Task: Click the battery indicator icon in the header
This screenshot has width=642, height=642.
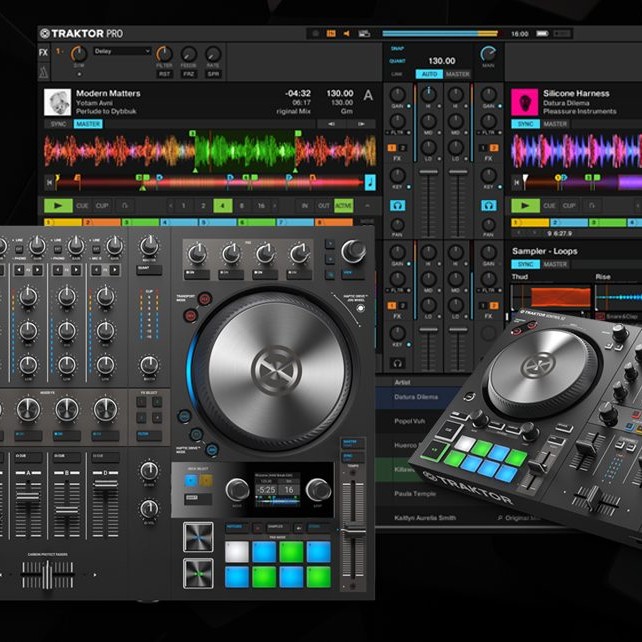Action: 542,34
